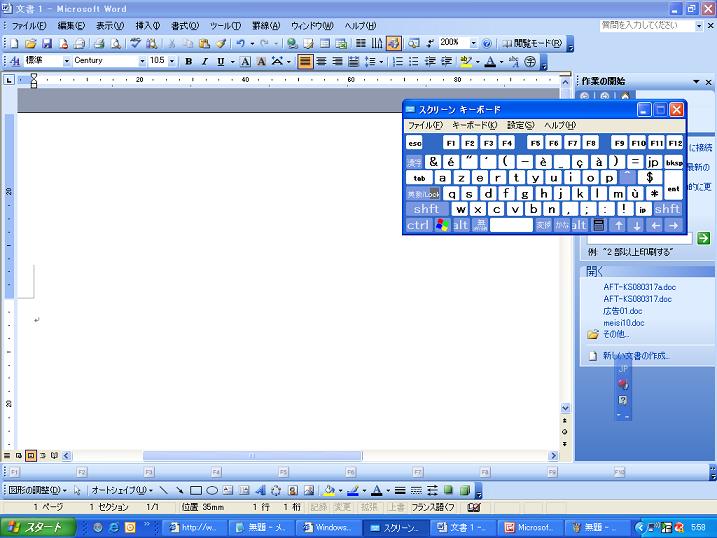This screenshot has height=538, width=717.
Task: Toggle Underline formatting
Action: coord(221,61)
